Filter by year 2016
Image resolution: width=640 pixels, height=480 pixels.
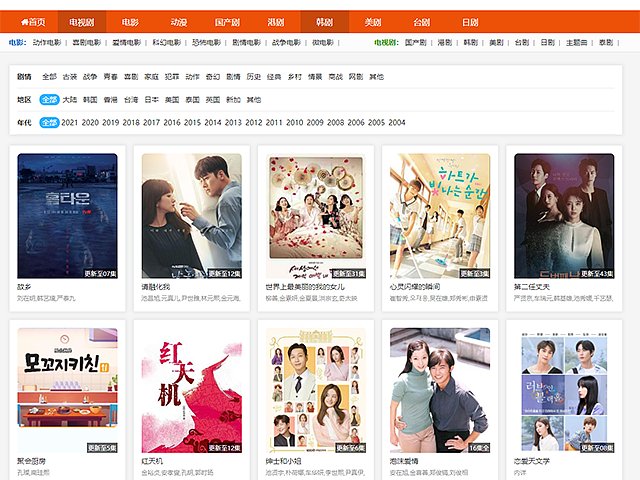click(x=172, y=122)
